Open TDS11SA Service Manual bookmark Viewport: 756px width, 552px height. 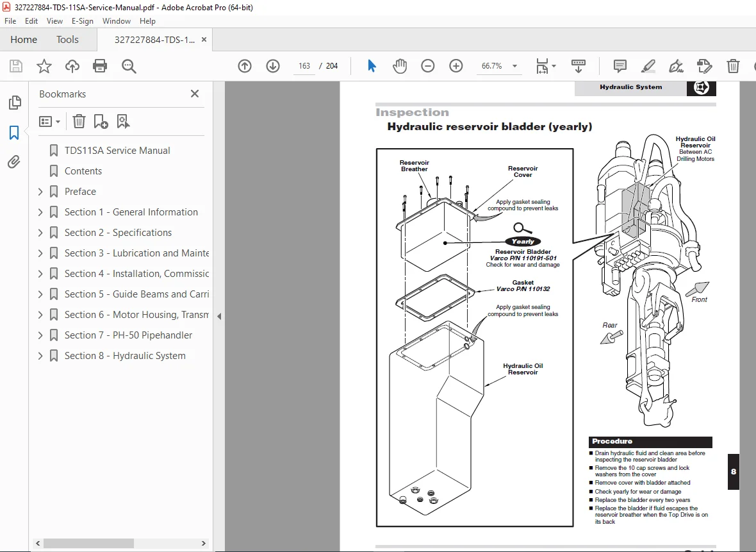(x=117, y=151)
